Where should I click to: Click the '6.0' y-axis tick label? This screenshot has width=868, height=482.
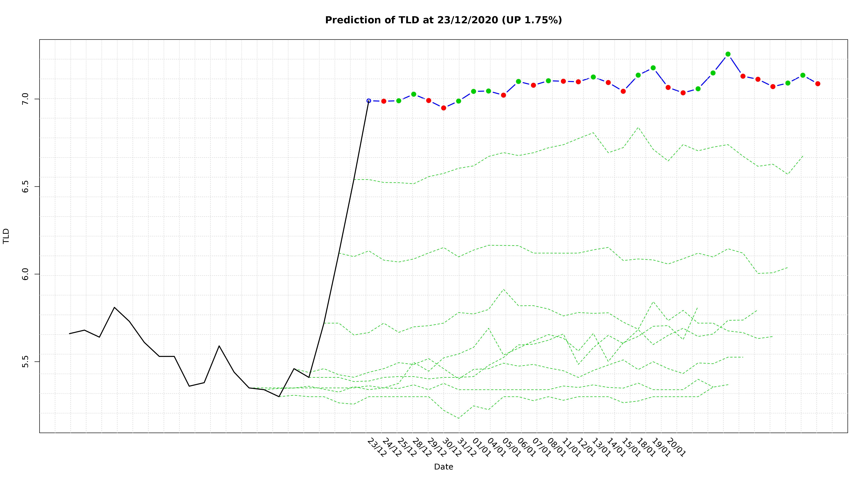point(25,274)
